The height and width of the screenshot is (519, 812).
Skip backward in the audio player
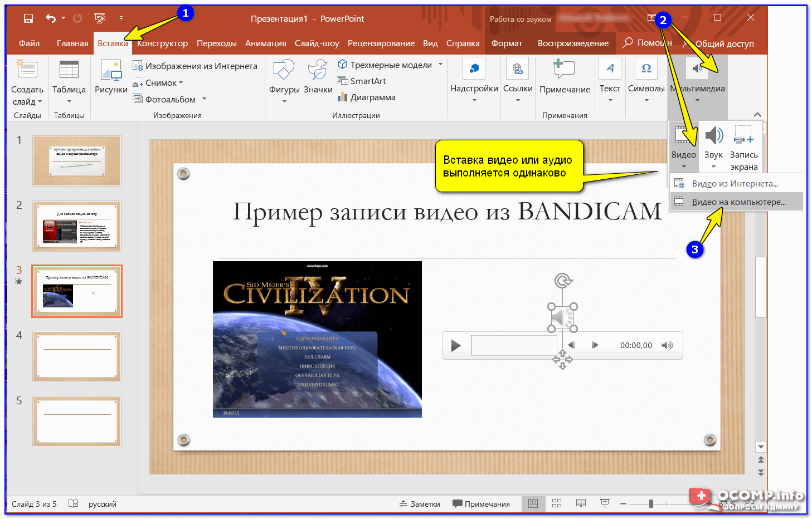click(x=571, y=345)
